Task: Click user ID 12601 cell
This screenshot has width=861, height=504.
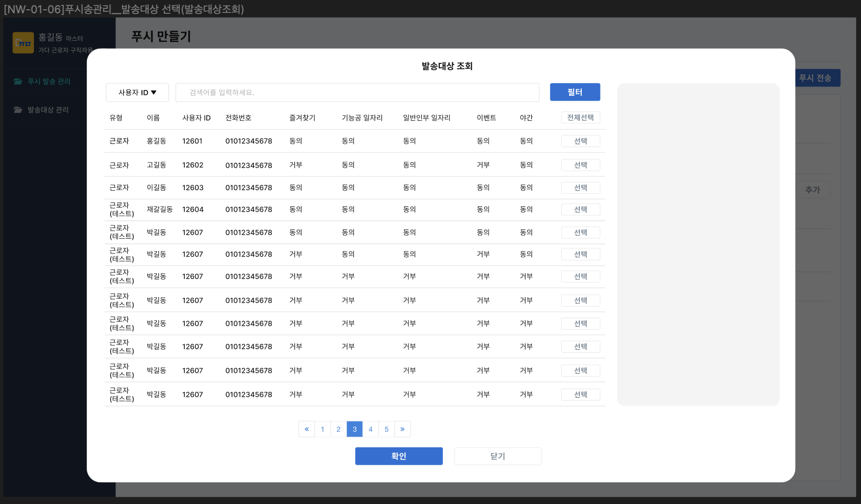Action: [x=192, y=141]
